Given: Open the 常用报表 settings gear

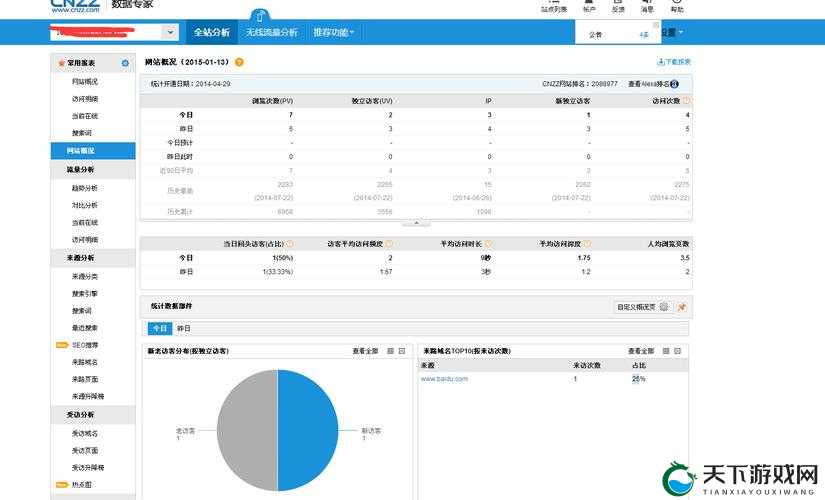Looking at the screenshot, I should [x=125, y=63].
